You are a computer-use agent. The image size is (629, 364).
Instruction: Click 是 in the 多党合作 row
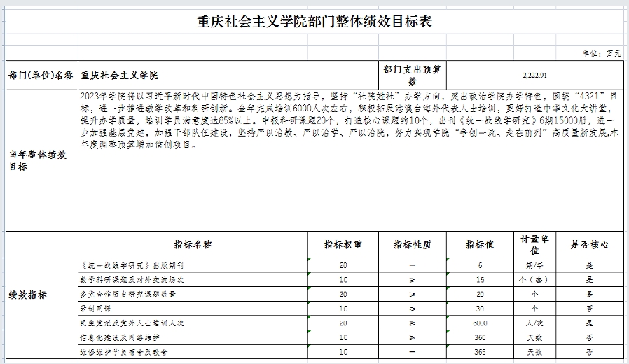pos(590,294)
